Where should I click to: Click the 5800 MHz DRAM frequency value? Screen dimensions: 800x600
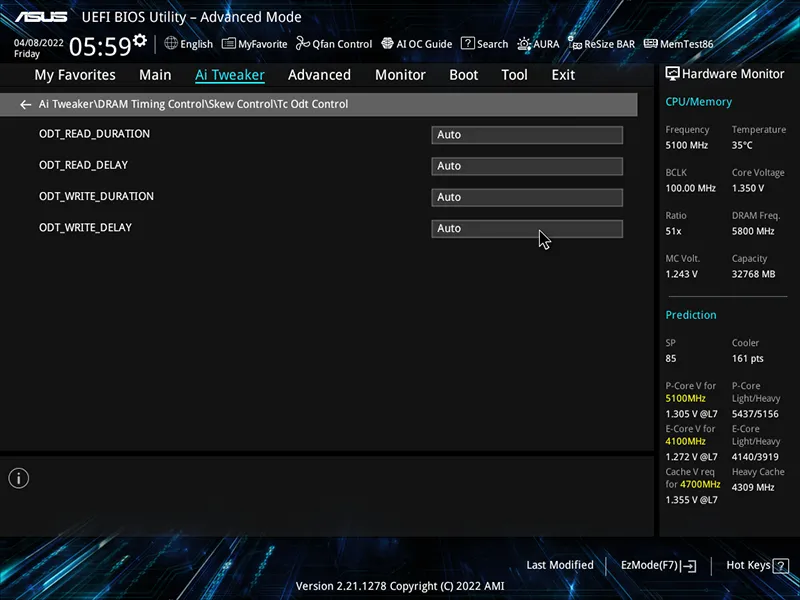tap(753, 231)
